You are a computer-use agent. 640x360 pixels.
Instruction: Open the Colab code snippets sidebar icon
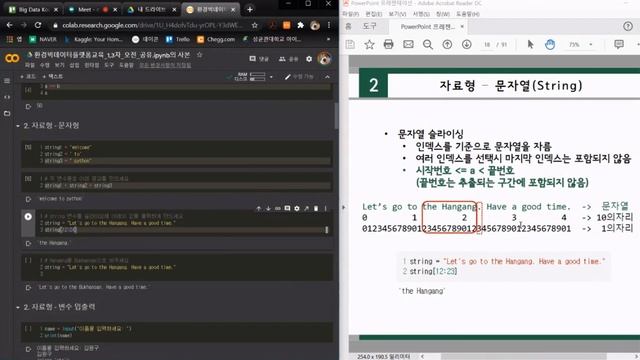point(7,97)
